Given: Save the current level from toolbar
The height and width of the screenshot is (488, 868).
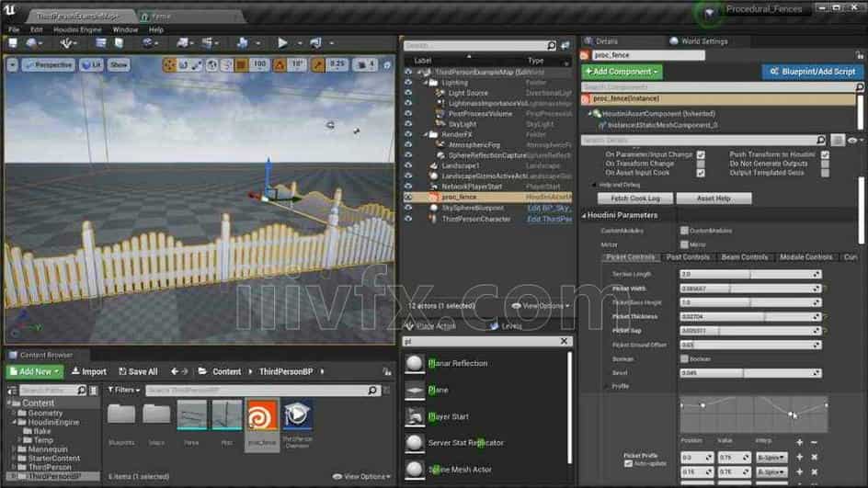Looking at the screenshot, I should (x=12, y=42).
